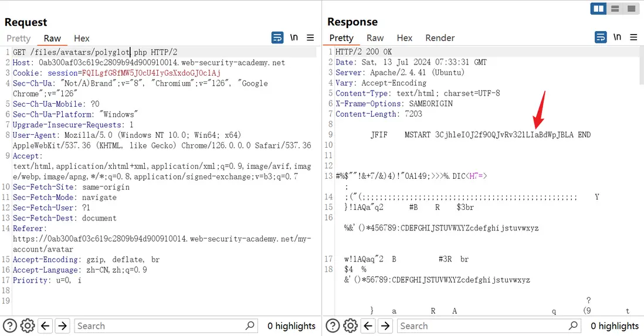Select the Response Raw tab
The width and height of the screenshot is (644, 336).
coord(375,38)
